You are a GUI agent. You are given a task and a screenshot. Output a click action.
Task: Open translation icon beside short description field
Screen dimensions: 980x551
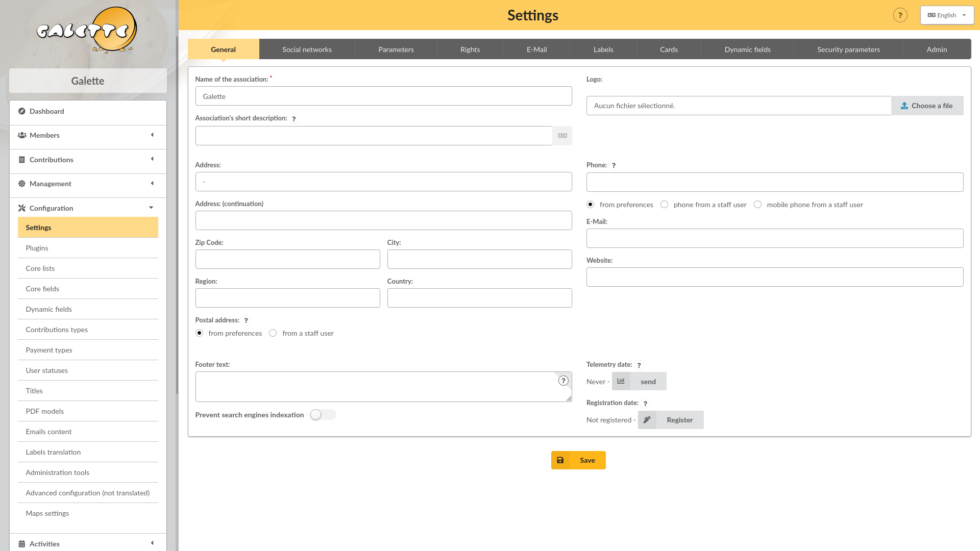coord(562,136)
